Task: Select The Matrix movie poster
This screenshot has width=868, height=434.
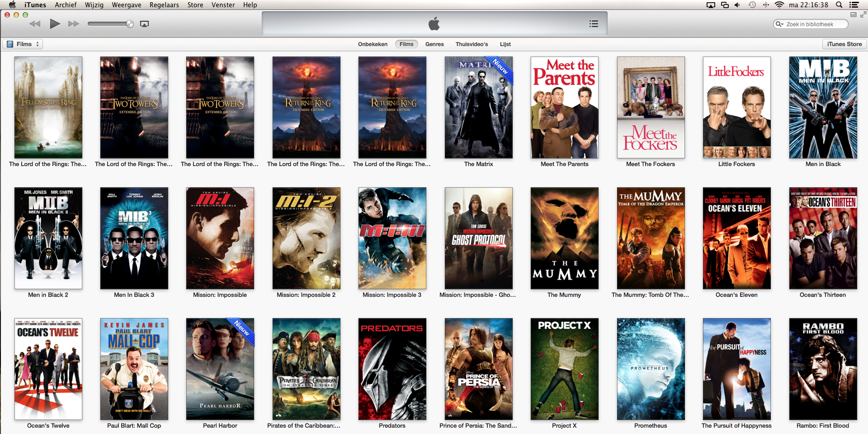Action: [x=478, y=107]
